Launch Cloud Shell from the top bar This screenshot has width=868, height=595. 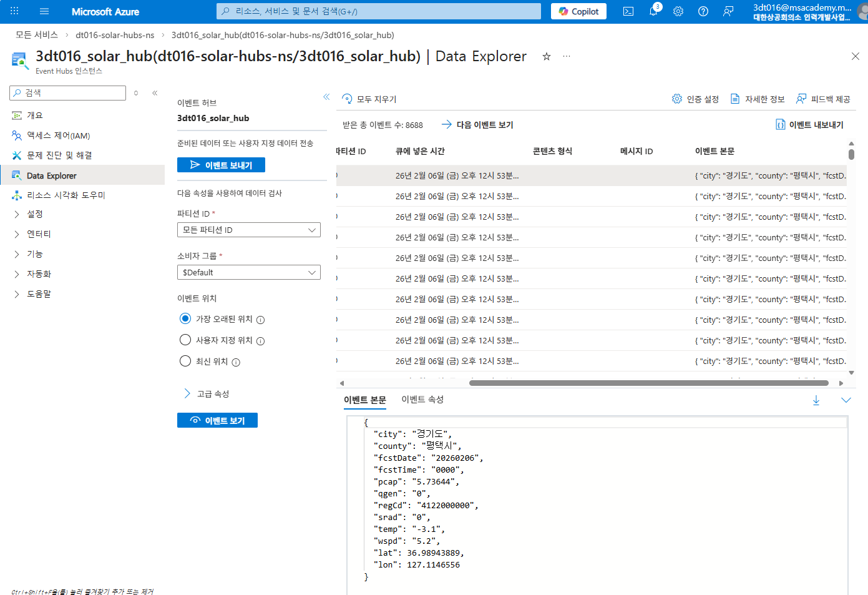point(628,11)
